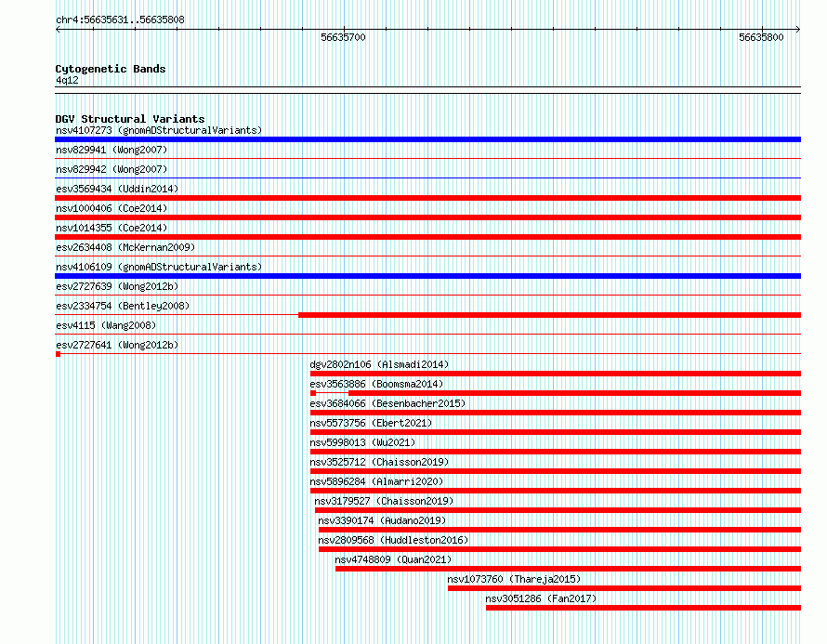Open variant nsv829941 (Wong2007)
827x644 pixels.
point(112,150)
